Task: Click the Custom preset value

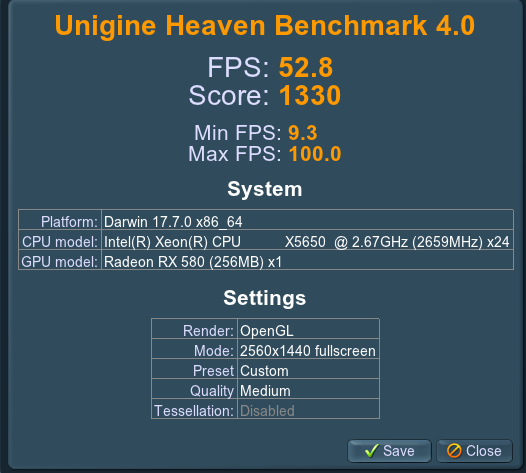Action: point(308,369)
